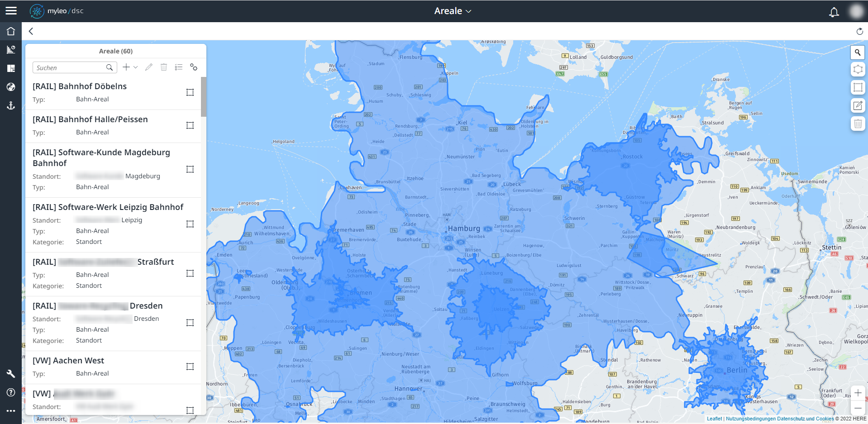The width and height of the screenshot is (868, 424).
Task: Click the myleo/dsc logo
Action: 57,11
